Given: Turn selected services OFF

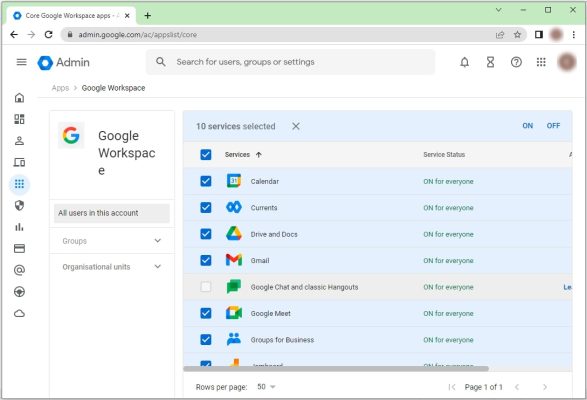Looking at the screenshot, I should point(553,126).
